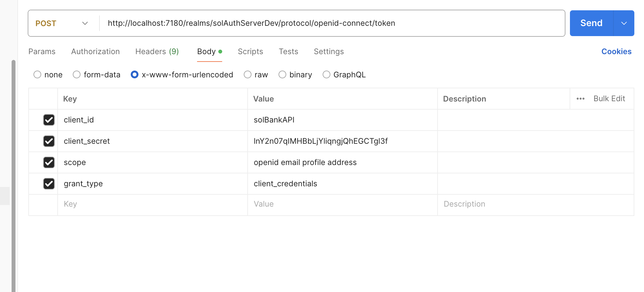This screenshot has width=644, height=292.
Task: Switch to the Headers tab
Action: [157, 52]
